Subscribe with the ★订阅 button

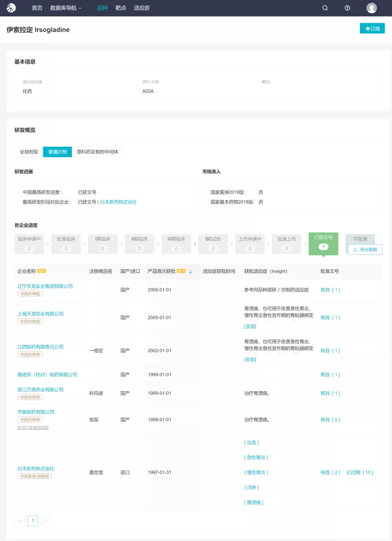click(372, 28)
